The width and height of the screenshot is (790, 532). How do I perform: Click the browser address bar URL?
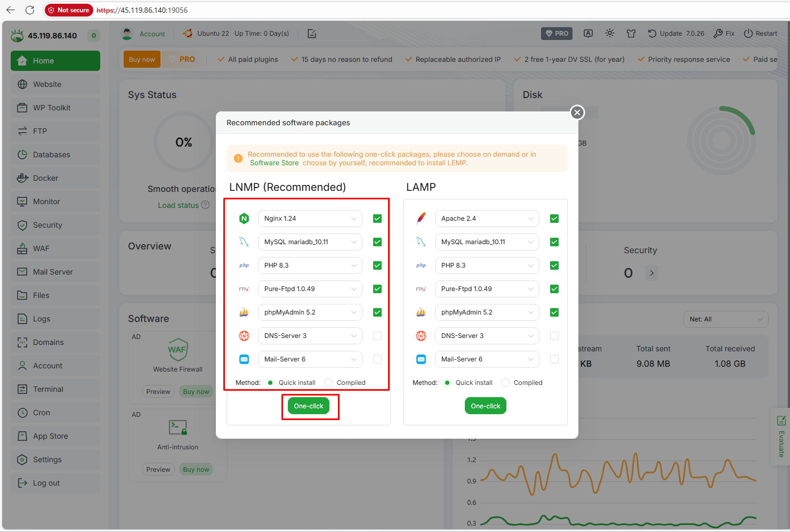tap(142, 10)
